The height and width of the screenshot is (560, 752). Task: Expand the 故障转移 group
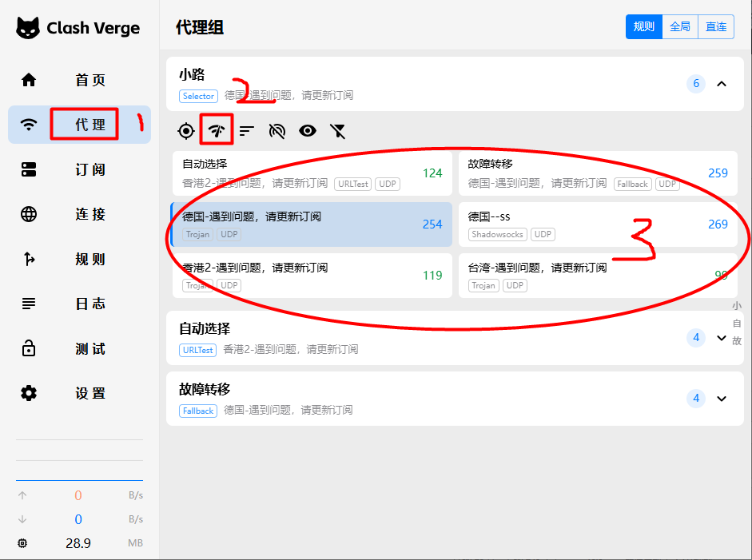[x=722, y=399]
